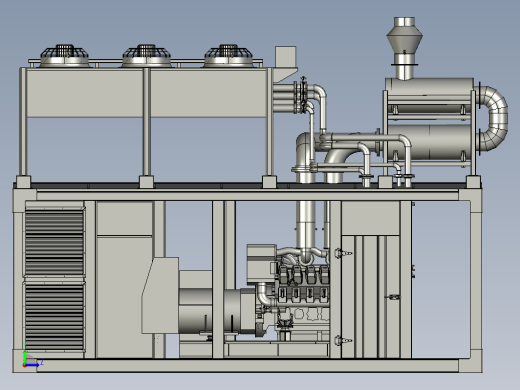Click the upper cabinet door latch
The width and height of the screenshot is (520, 390).
[x=343, y=253]
